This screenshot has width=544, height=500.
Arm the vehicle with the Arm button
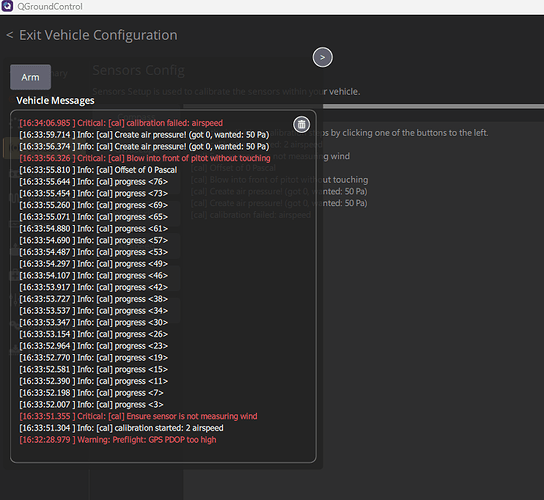click(31, 77)
